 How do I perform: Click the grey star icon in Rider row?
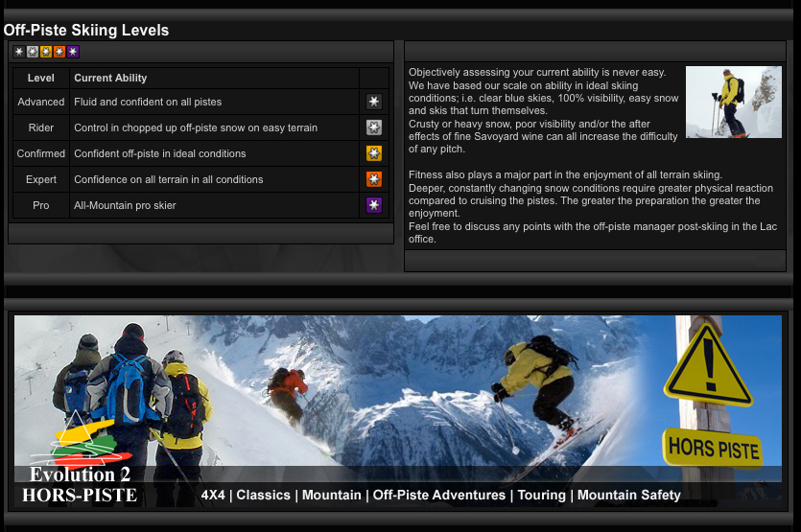pos(374,127)
